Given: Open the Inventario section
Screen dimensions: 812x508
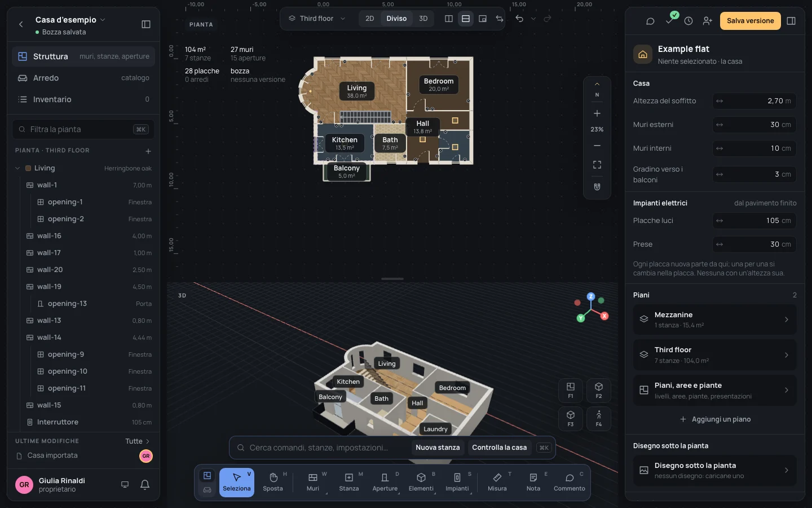Looking at the screenshot, I should pyautogui.click(x=83, y=99).
